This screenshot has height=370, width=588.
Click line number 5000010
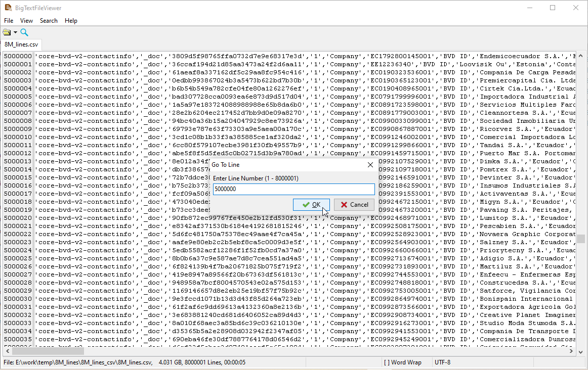[x=18, y=137]
